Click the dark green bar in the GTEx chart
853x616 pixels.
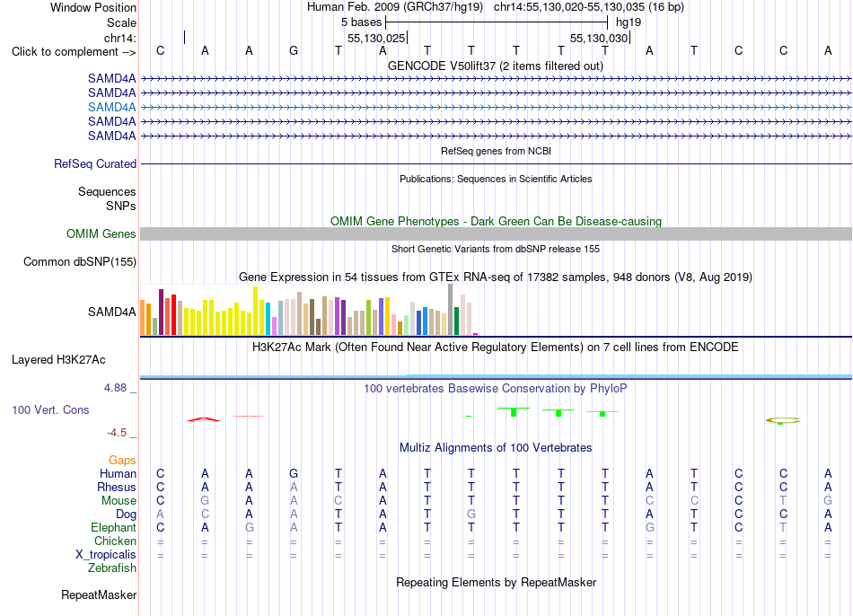click(456, 321)
